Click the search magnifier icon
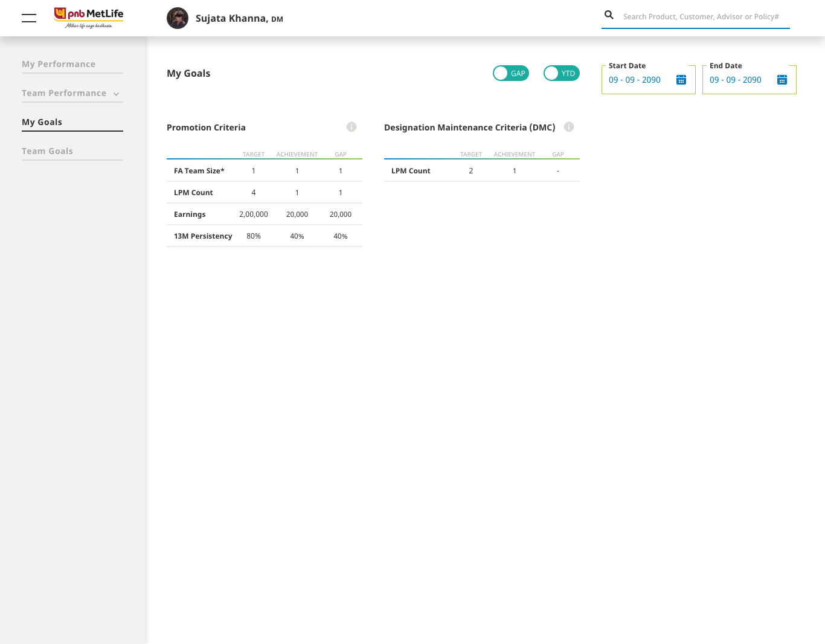This screenshot has width=825, height=644. point(609,15)
